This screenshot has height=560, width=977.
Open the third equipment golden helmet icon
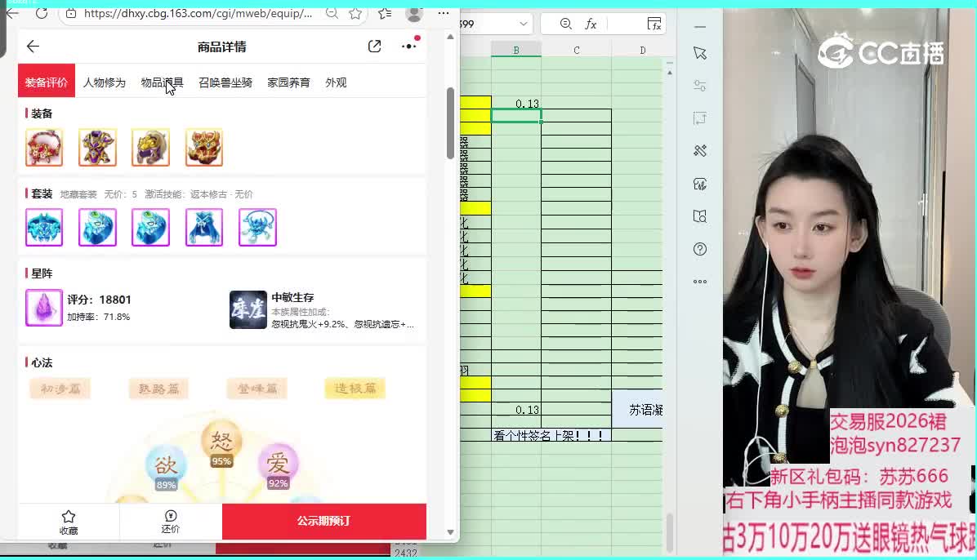click(151, 148)
